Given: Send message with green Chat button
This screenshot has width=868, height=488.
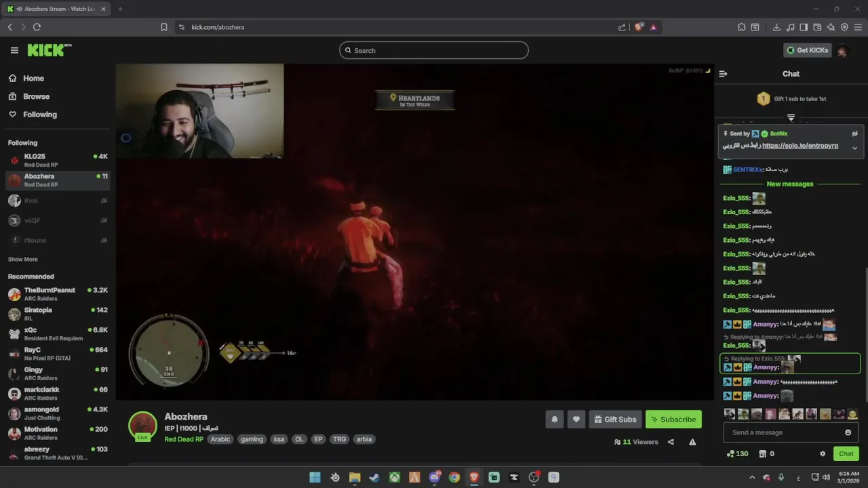Looking at the screenshot, I should [x=846, y=453].
